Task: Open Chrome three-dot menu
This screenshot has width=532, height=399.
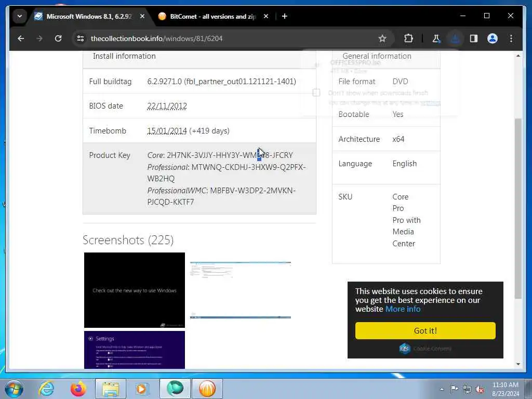Action: click(x=511, y=38)
